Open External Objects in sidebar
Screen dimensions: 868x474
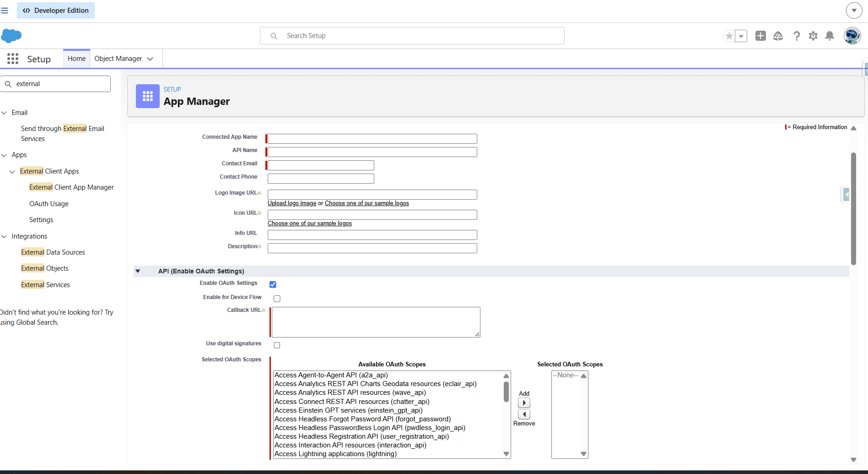tap(45, 268)
